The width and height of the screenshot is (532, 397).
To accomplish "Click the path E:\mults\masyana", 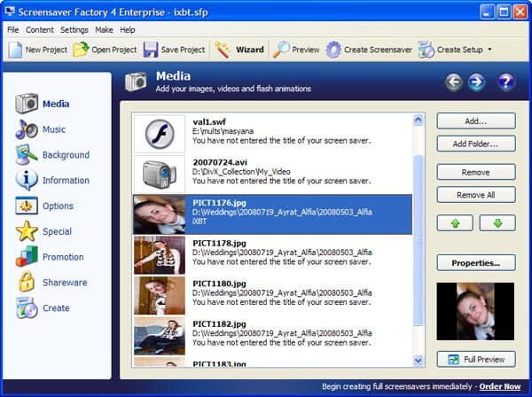I will (223, 131).
